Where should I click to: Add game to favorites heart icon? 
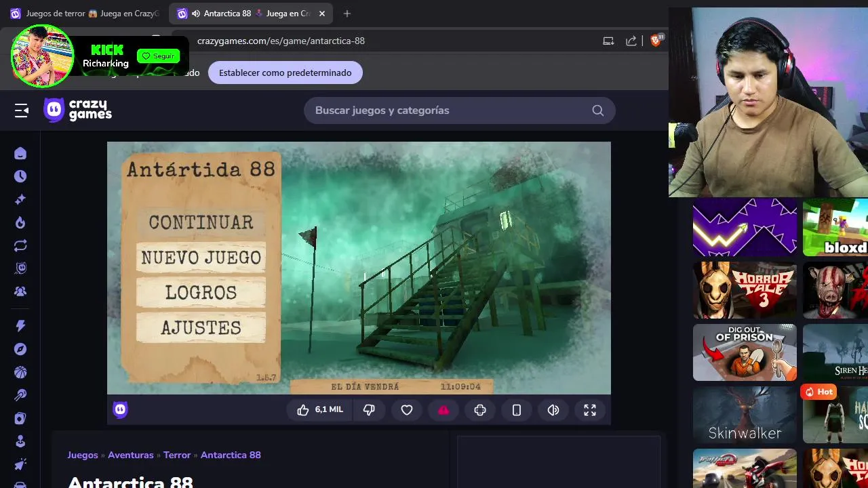coord(407,410)
